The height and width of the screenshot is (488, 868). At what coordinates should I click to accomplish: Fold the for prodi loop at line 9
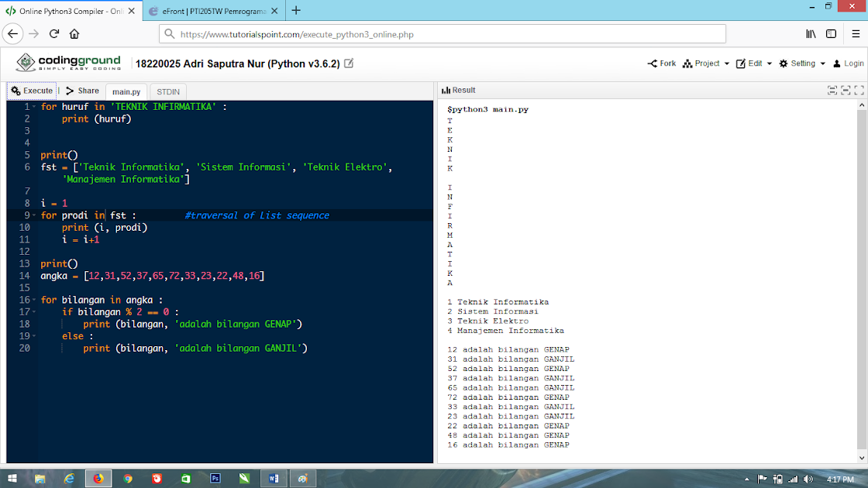pos(36,215)
